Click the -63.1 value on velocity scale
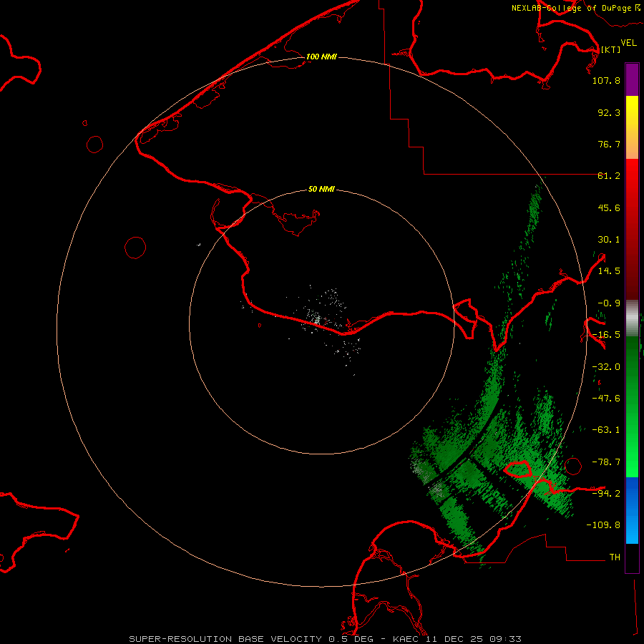 [606, 430]
